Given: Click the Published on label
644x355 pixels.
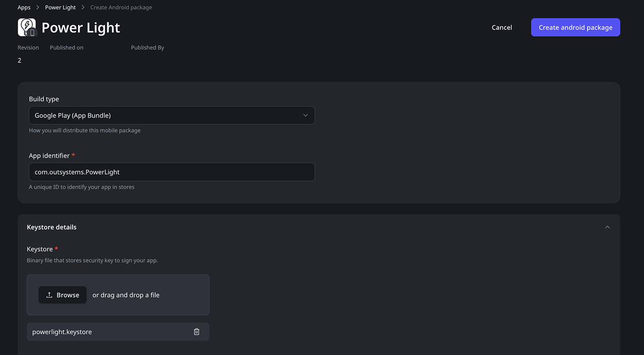Looking at the screenshot, I should (66, 48).
